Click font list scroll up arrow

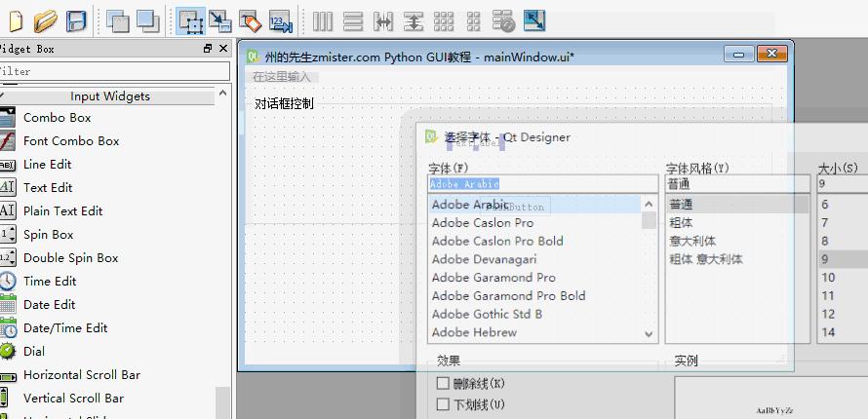(x=649, y=205)
